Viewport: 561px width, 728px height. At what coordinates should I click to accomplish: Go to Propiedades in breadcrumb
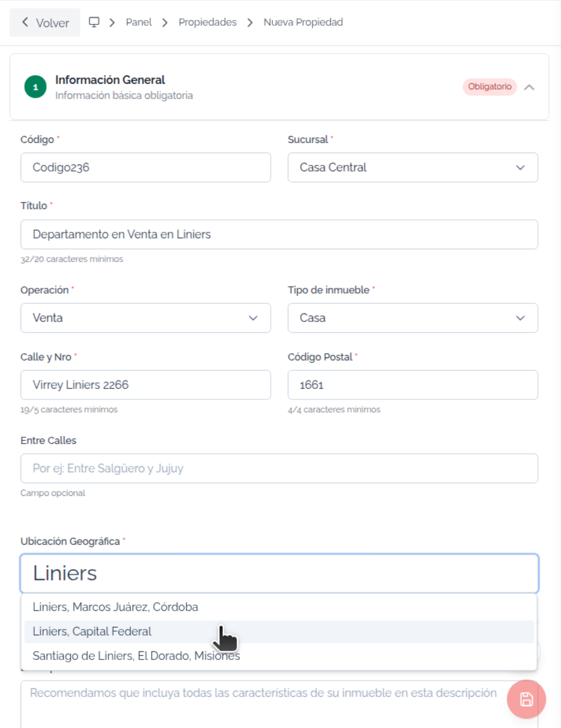coord(207,22)
